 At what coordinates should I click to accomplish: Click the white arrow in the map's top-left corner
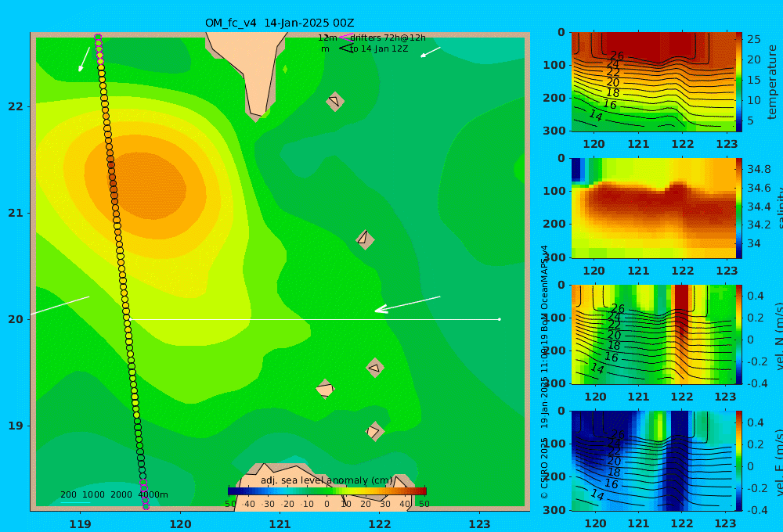coord(84,59)
